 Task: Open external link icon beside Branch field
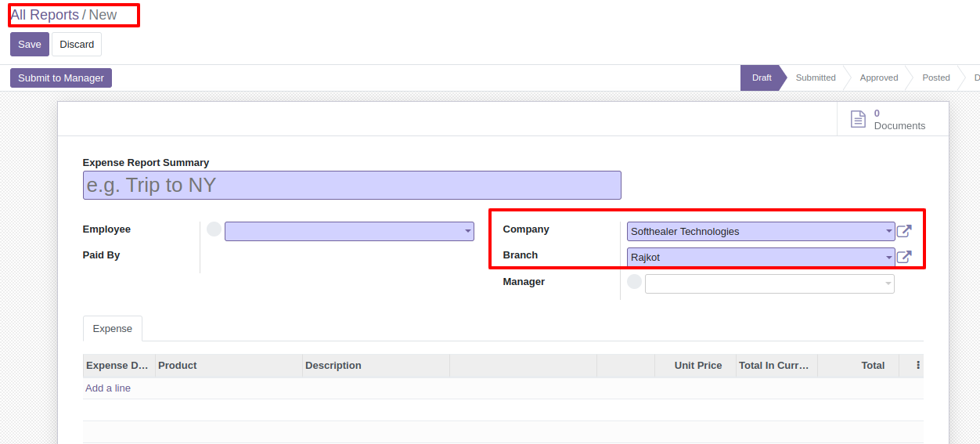904,257
